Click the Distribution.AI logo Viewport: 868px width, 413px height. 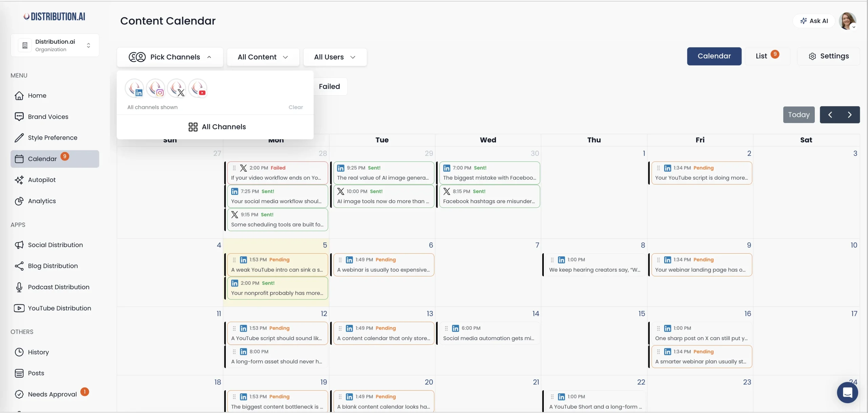[55, 17]
